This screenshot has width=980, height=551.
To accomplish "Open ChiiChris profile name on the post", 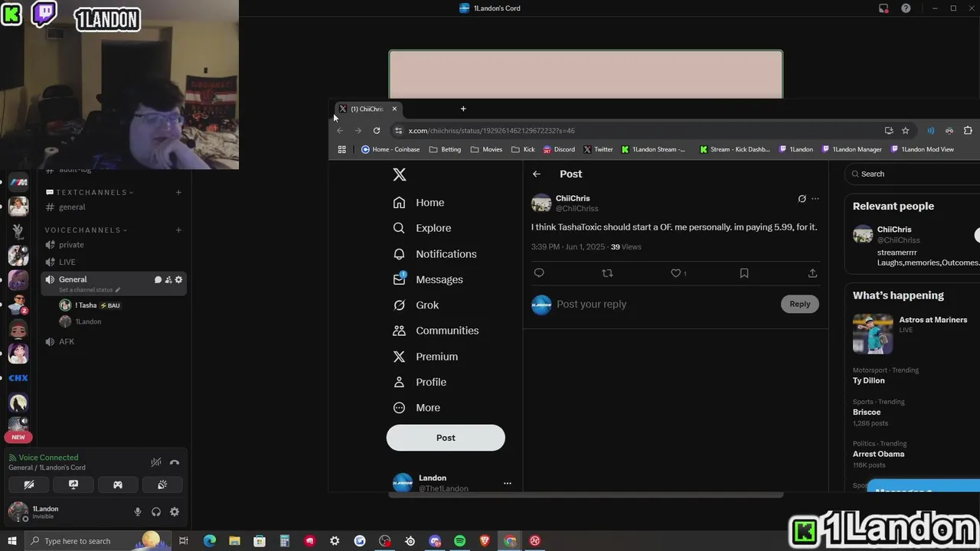I will point(573,198).
